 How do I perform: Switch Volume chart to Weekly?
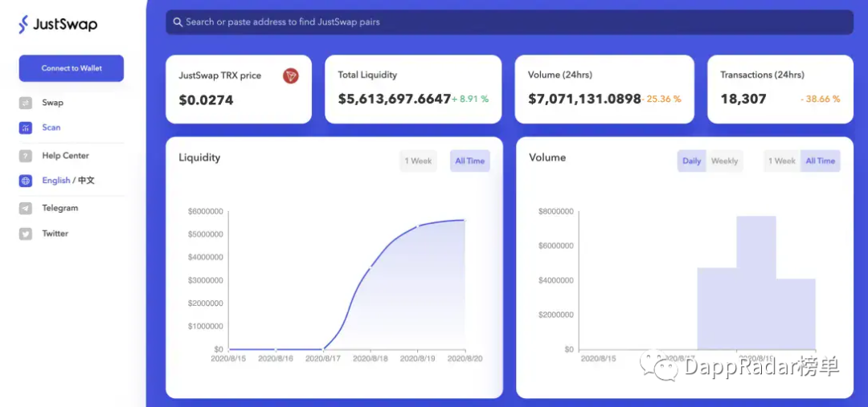724,161
